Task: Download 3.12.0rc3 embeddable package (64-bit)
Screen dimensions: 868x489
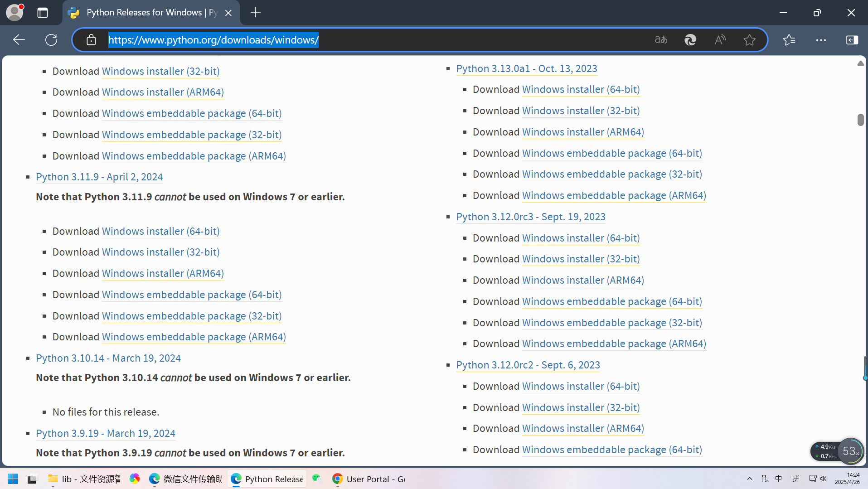Action: [x=612, y=301]
